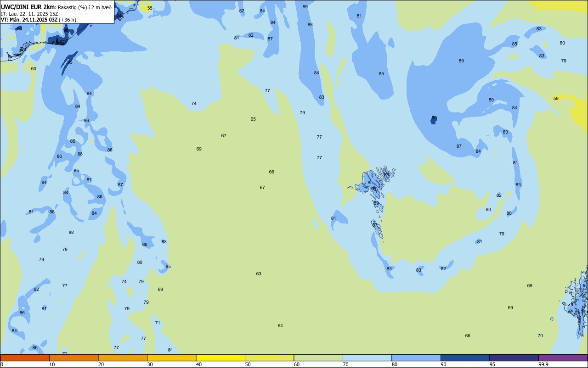Click the humidity value "55" on map
This screenshot has width=588, height=368.
[x=150, y=8]
